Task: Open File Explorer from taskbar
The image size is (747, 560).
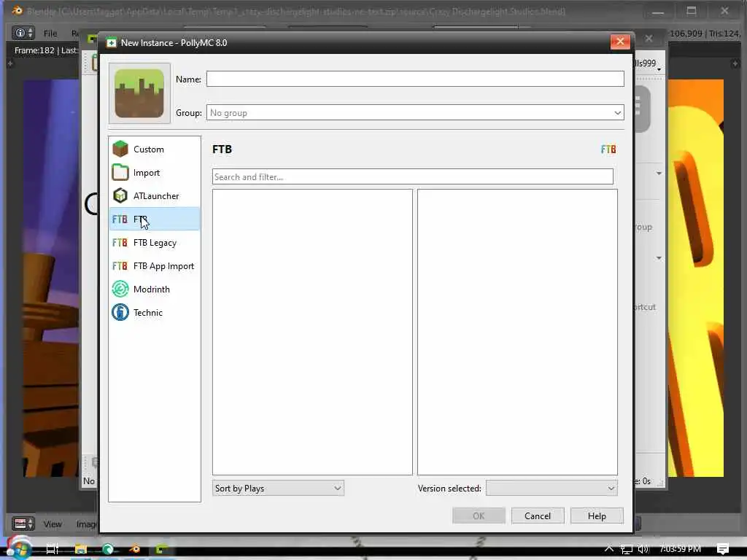Action: 80,549
